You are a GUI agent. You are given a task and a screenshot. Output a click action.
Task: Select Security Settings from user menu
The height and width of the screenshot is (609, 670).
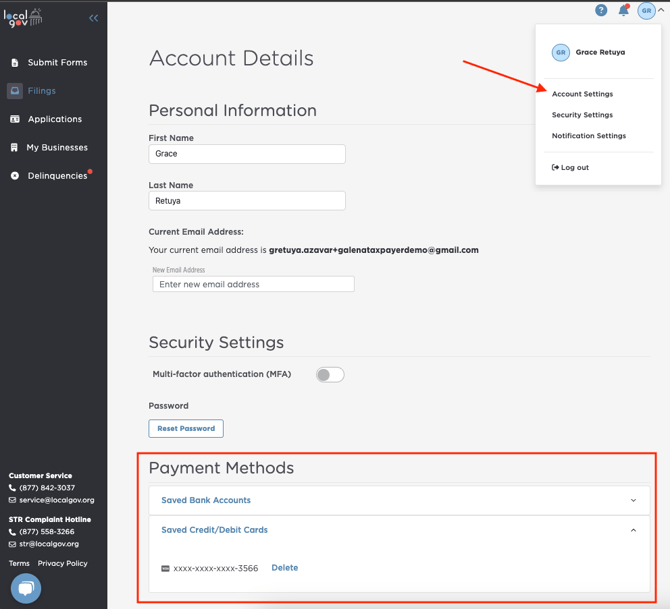pos(582,115)
